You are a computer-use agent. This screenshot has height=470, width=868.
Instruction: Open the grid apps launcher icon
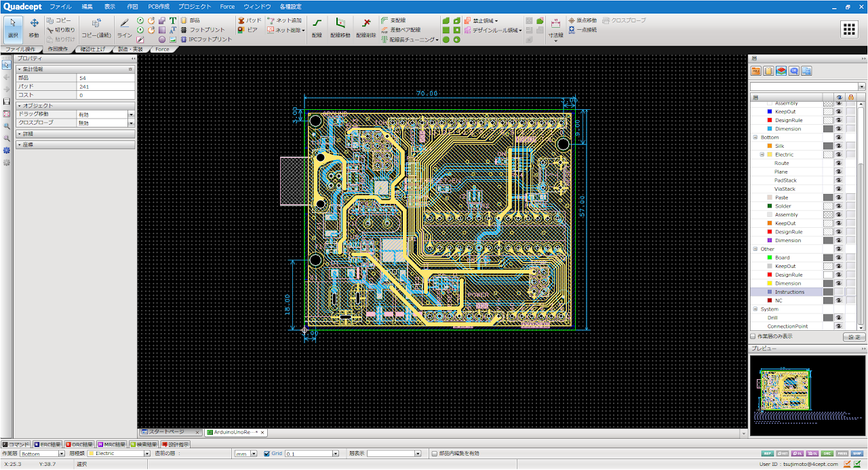tap(849, 28)
